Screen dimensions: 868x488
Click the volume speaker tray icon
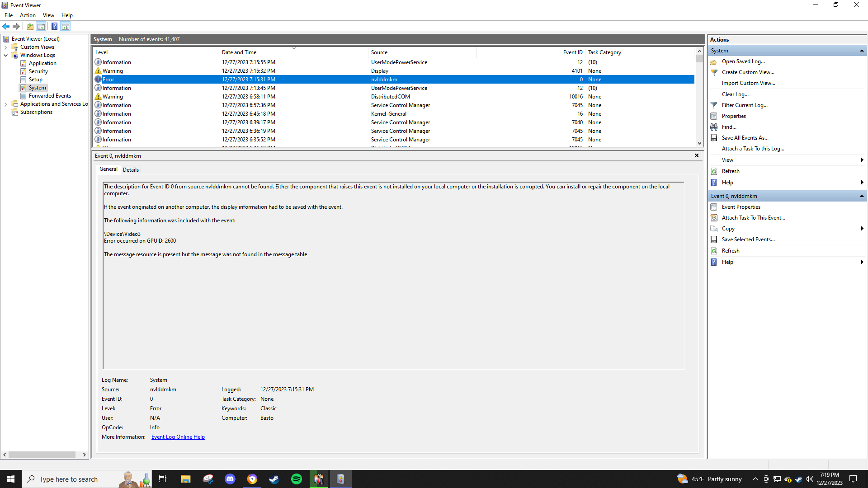pos(809,479)
